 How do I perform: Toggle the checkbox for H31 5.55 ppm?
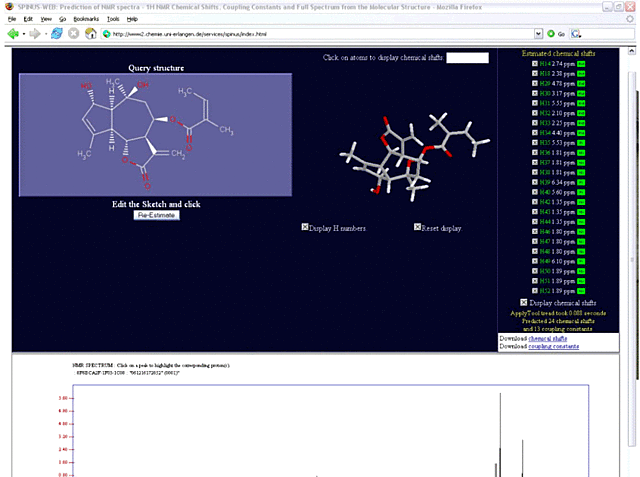click(x=535, y=103)
